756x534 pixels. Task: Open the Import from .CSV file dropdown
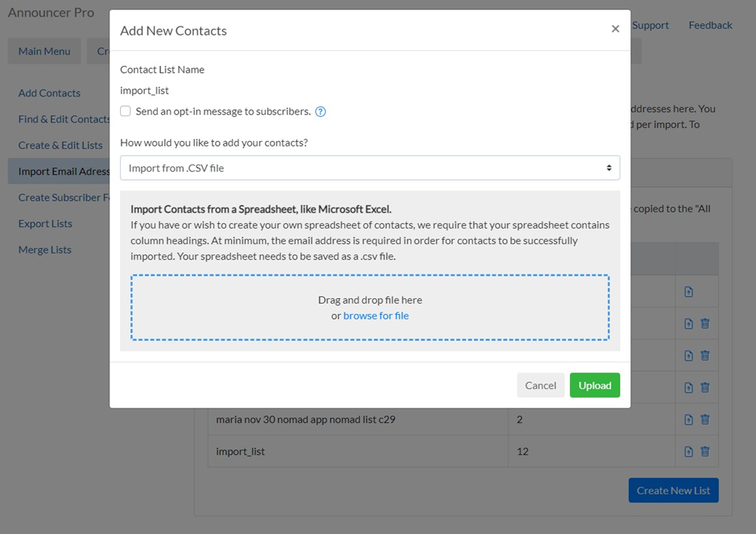coord(370,168)
